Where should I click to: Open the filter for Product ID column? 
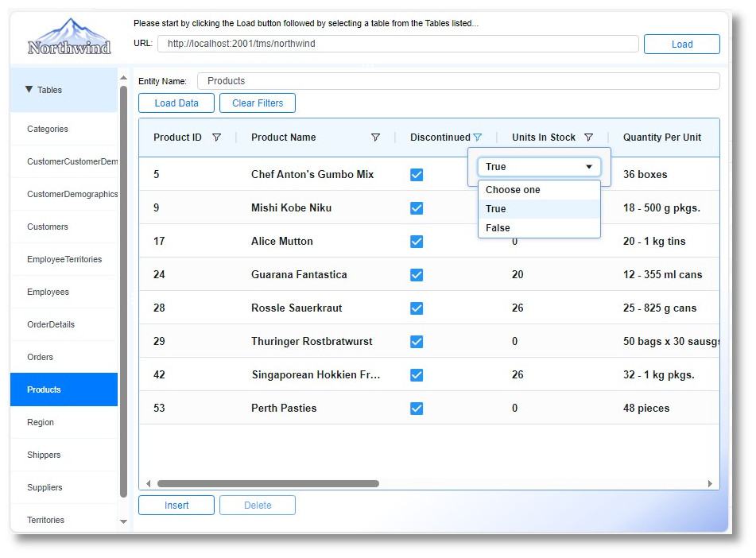[215, 137]
